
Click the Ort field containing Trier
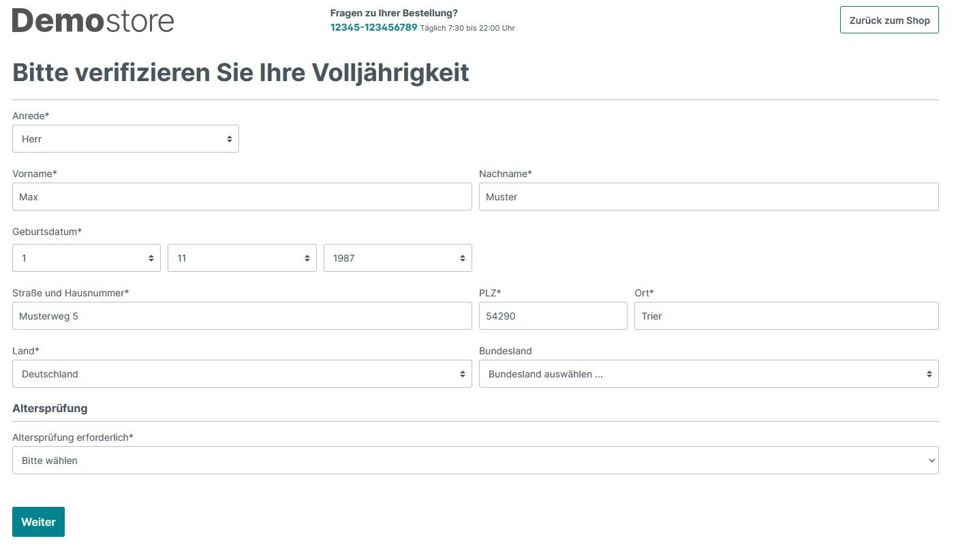click(786, 315)
